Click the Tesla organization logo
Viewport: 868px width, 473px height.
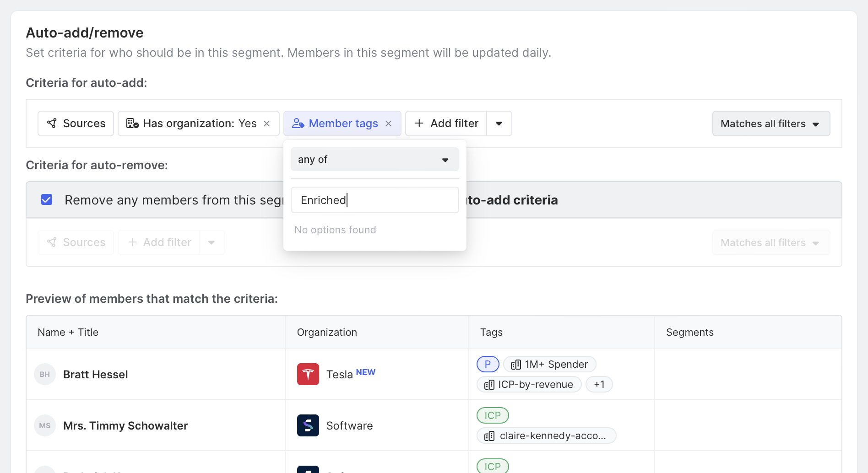[x=308, y=374]
